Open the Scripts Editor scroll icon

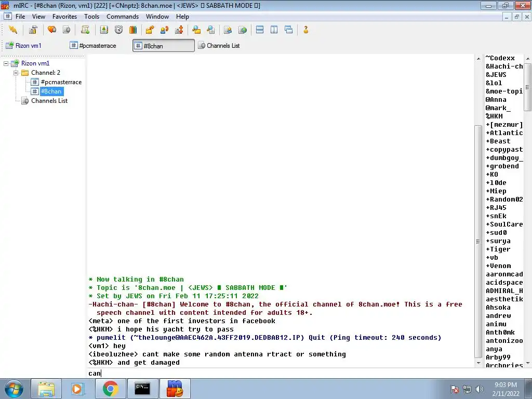point(85,30)
